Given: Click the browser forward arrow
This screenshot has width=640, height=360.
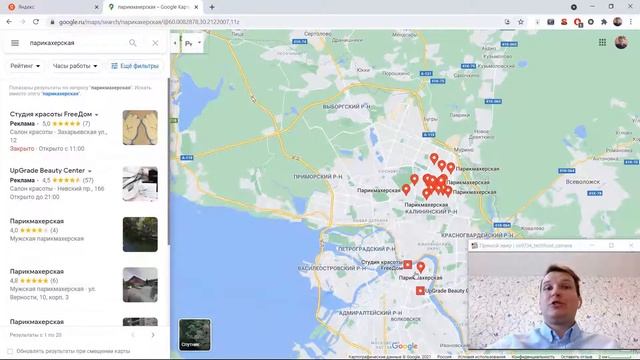Looking at the screenshot, I should tap(22, 22).
